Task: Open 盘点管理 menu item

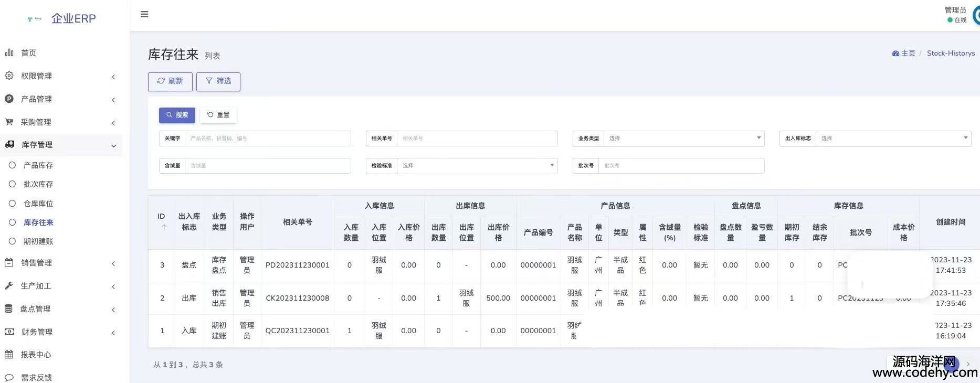Action: [35, 309]
